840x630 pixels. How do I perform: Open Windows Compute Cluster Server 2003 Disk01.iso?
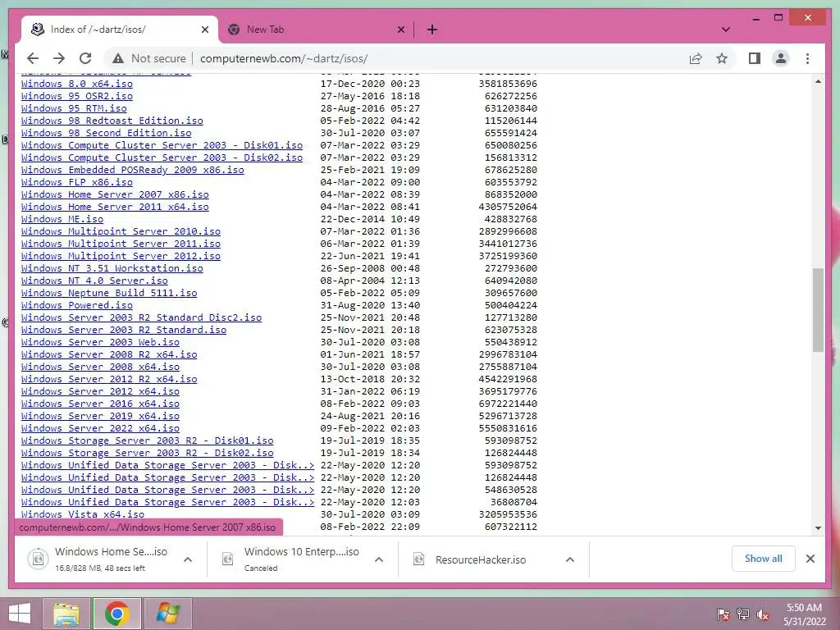162,146
